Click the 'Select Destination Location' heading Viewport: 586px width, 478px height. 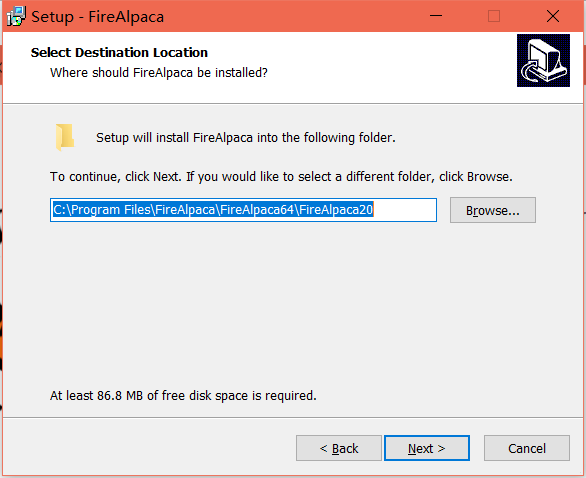coord(119,53)
